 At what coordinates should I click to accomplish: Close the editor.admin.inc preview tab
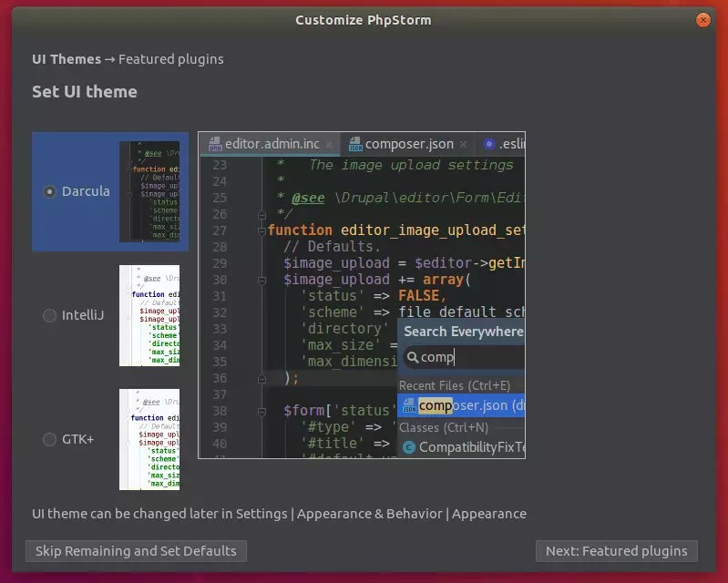(x=329, y=144)
